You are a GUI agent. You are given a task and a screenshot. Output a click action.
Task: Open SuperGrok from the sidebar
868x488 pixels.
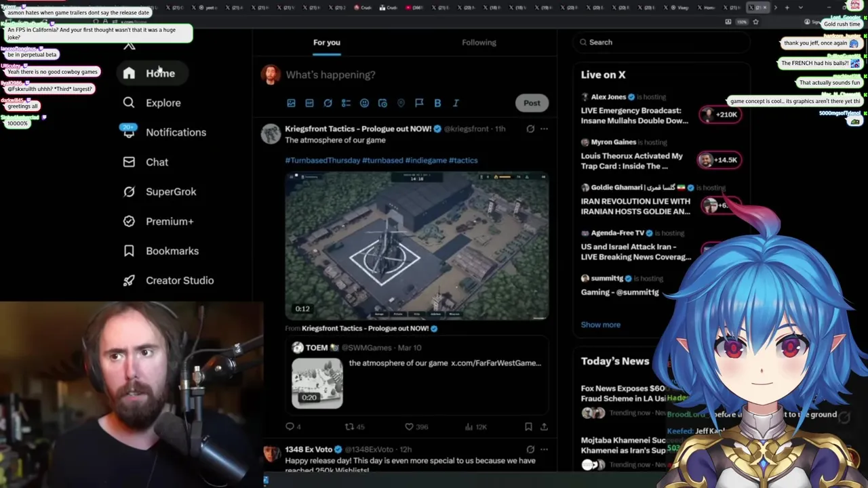pyautogui.click(x=160, y=192)
